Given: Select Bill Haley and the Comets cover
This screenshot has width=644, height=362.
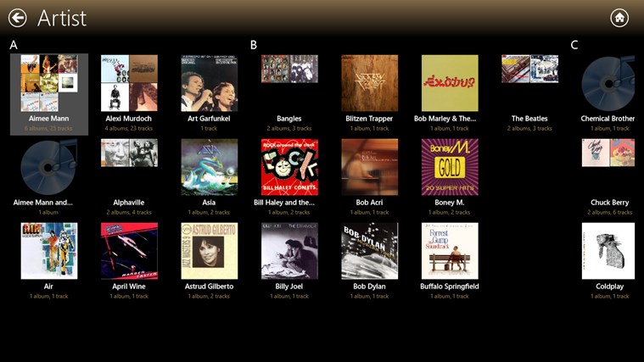Looking at the screenshot, I should pyautogui.click(x=289, y=167).
